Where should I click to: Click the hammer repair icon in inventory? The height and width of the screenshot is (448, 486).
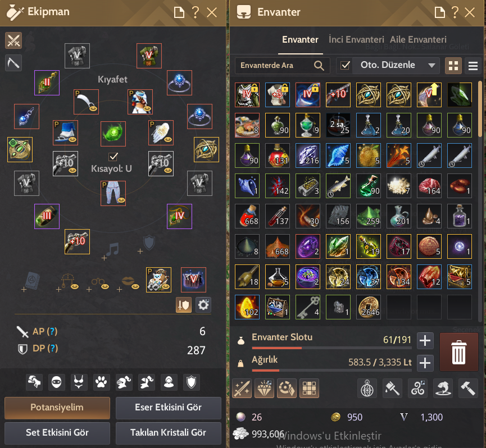(468, 388)
